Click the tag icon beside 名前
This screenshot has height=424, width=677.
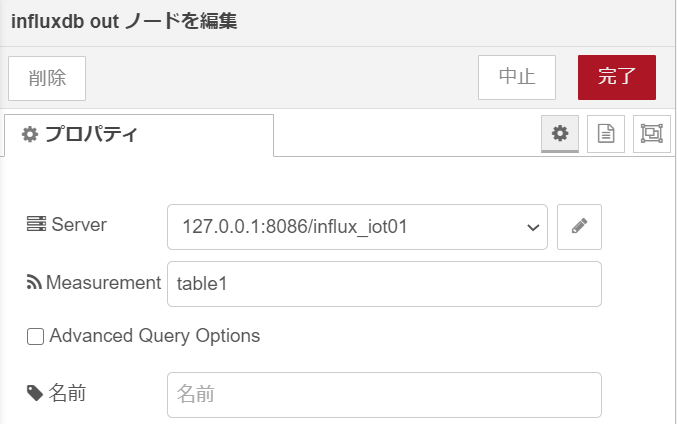pos(35,393)
